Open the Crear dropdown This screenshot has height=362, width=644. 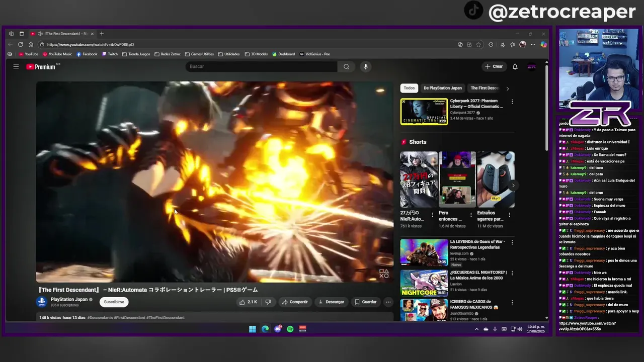pyautogui.click(x=494, y=66)
